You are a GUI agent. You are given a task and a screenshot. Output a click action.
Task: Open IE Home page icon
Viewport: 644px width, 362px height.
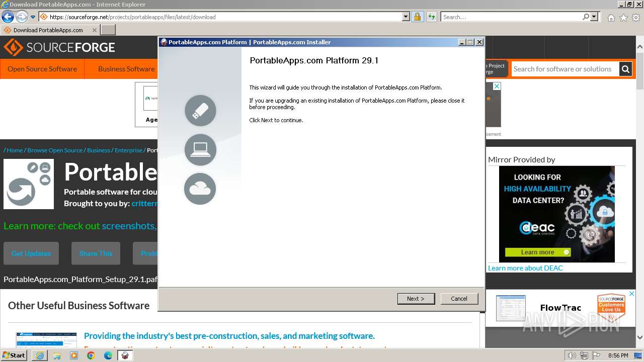click(611, 18)
